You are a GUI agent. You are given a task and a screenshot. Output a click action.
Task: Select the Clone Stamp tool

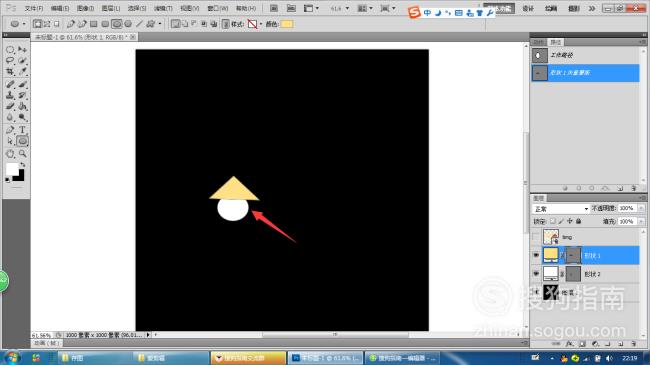tap(10, 95)
